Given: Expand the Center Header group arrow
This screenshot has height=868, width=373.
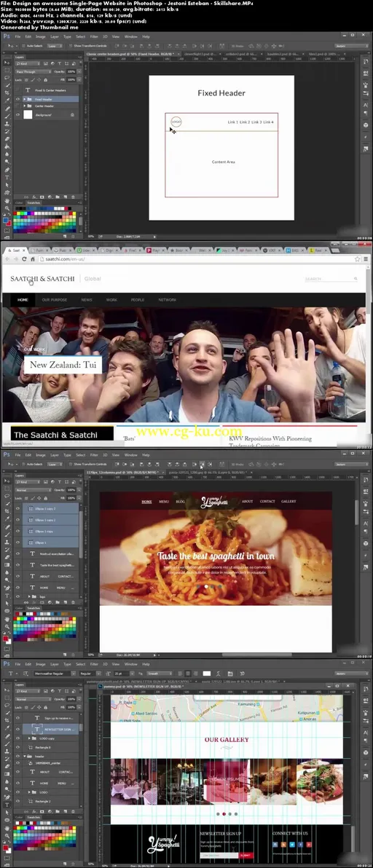Looking at the screenshot, I should pyautogui.click(x=24, y=106).
